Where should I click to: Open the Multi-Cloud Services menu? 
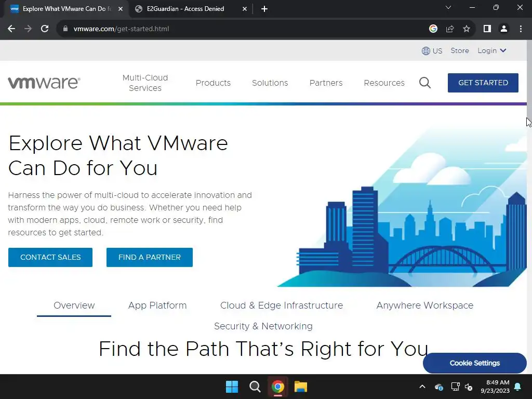tap(145, 83)
